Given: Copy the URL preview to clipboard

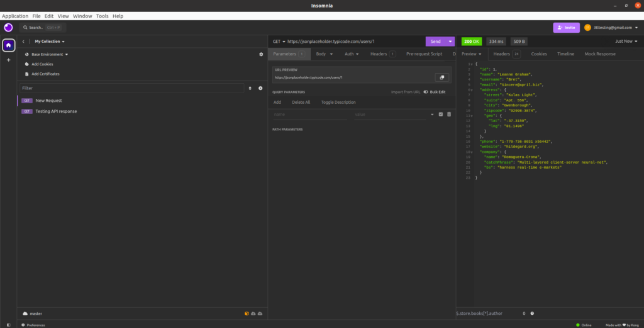Looking at the screenshot, I should coord(441,77).
